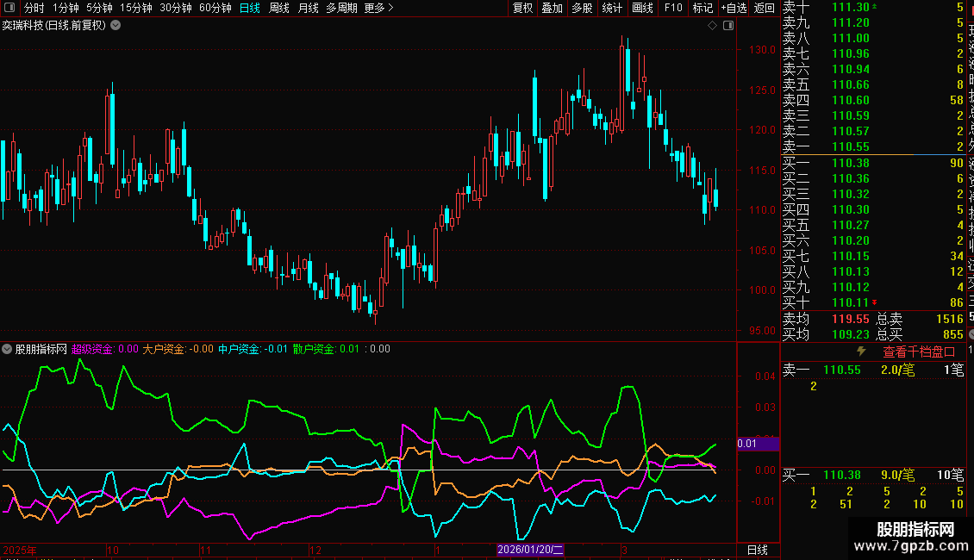The image size is (974, 560).
Task: Click the 日线 label below indicator axis
Action: pyautogui.click(x=757, y=550)
